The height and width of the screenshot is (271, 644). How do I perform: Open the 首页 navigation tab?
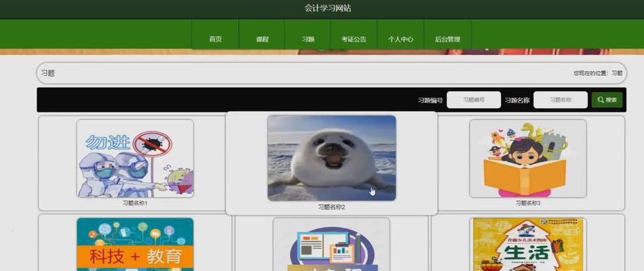coord(215,39)
